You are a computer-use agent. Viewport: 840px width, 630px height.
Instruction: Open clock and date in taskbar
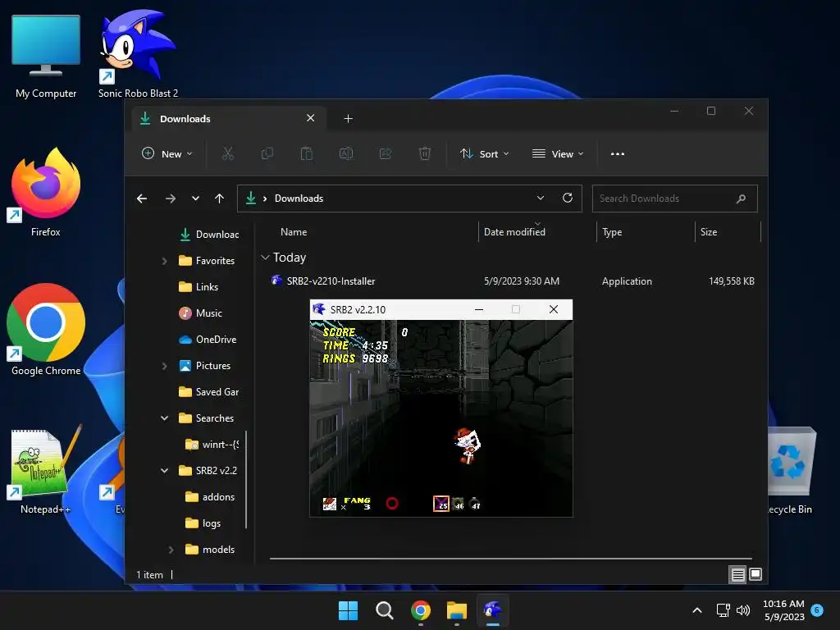783,610
